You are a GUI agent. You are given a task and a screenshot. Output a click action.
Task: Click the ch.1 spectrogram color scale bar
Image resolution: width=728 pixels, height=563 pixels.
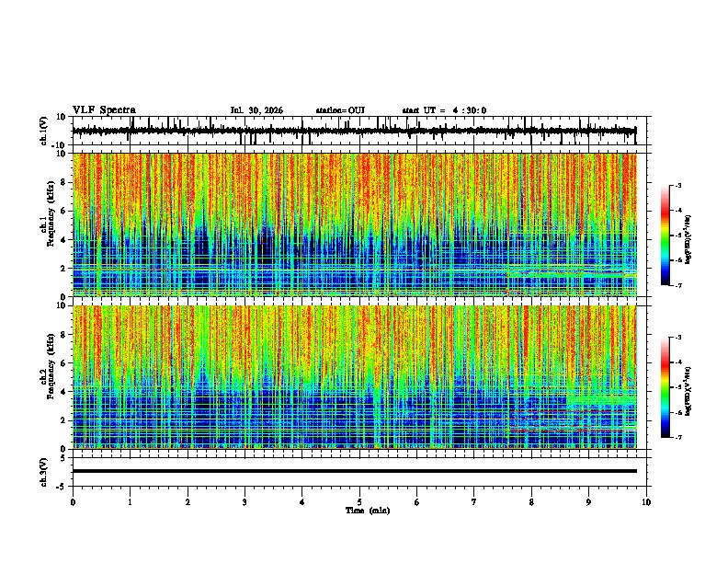click(x=665, y=236)
